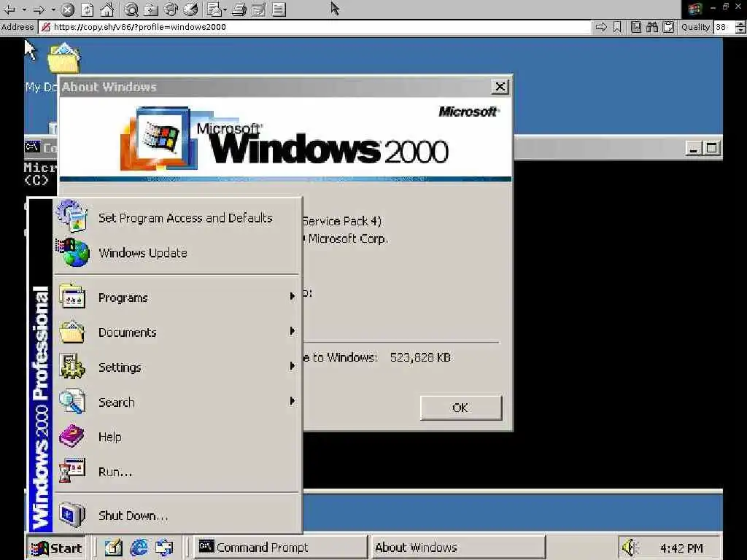This screenshot has height=560, width=747.
Task: Click the Start button
Action: pos(56,548)
